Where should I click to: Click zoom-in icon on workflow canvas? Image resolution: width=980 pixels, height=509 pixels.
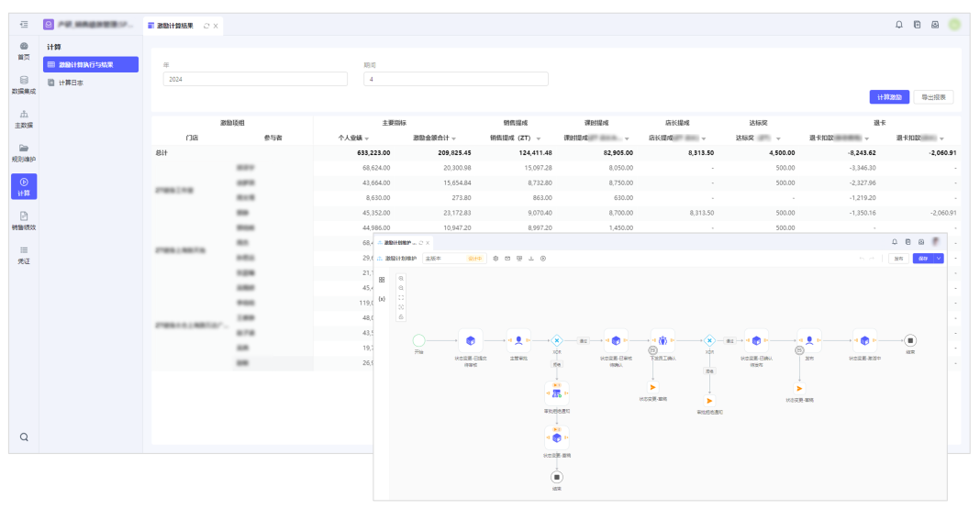(x=401, y=278)
